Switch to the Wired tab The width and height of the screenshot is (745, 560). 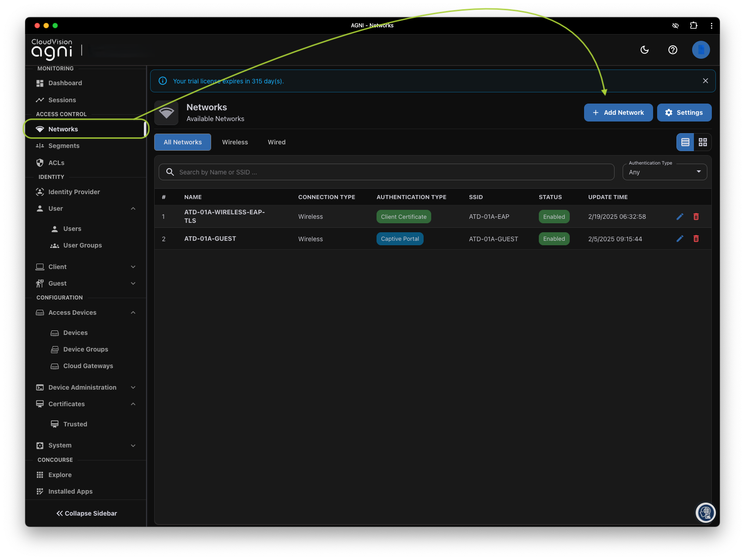(x=277, y=142)
